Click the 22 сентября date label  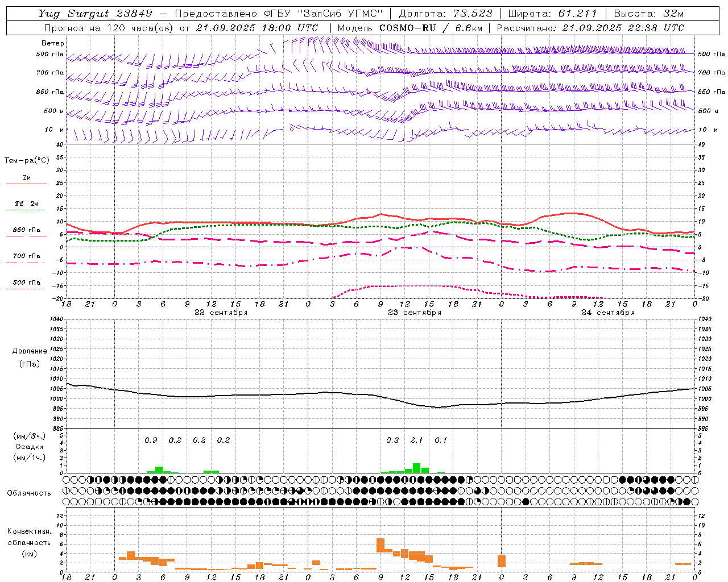(x=221, y=313)
